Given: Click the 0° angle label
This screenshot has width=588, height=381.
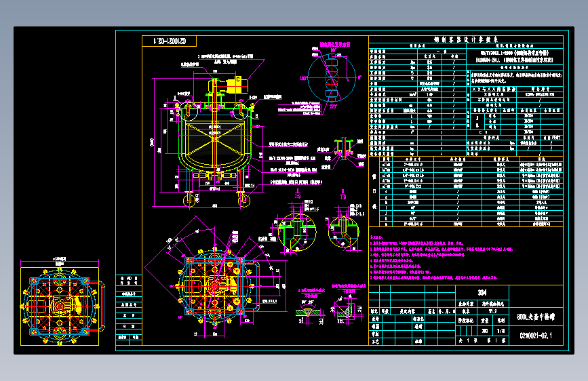Looking at the screenshot, I should tap(360, 78).
